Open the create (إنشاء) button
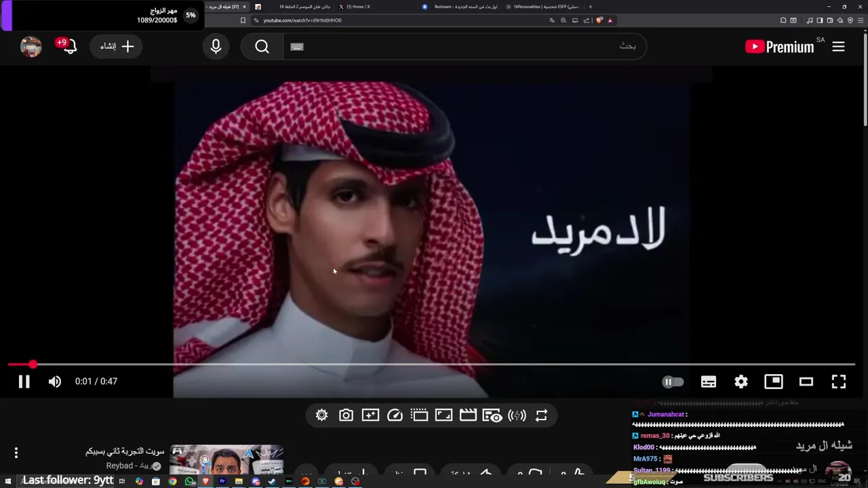Viewport: 868px width, 488px height. click(x=117, y=46)
